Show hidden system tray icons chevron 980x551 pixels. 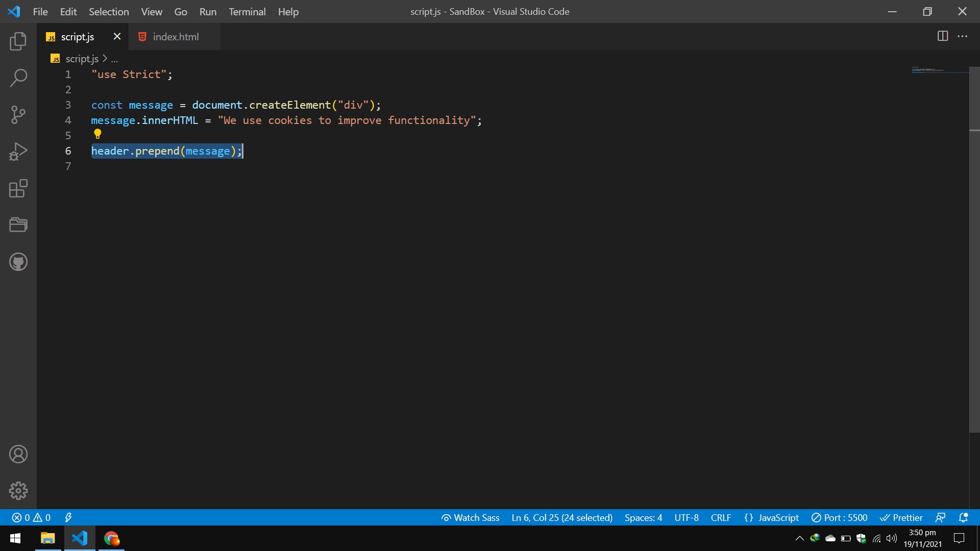pyautogui.click(x=799, y=538)
